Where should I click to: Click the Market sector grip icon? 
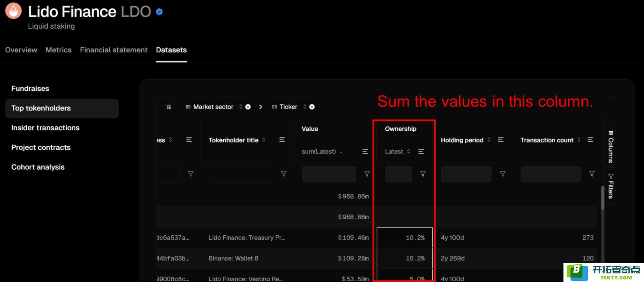[188, 107]
